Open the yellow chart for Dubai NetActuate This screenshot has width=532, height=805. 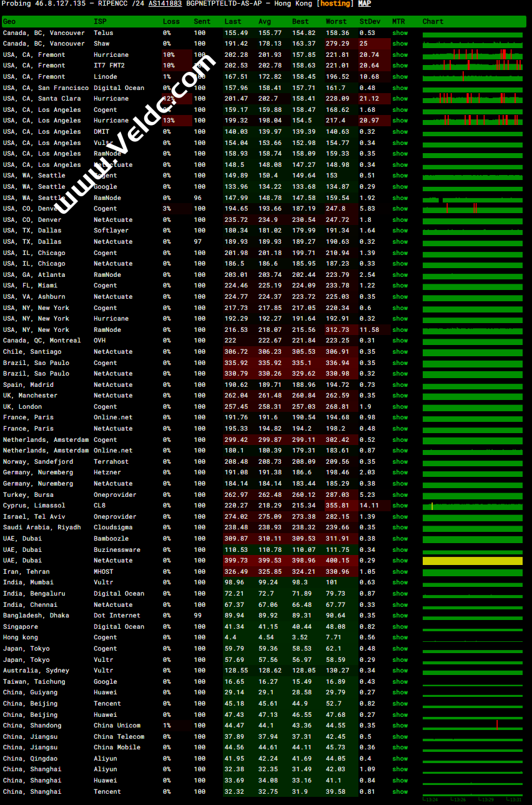pyautogui.click(x=473, y=561)
